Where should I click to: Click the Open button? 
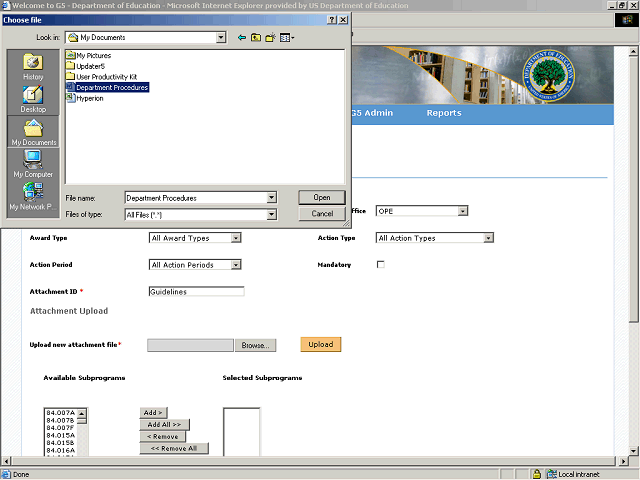[322, 198]
